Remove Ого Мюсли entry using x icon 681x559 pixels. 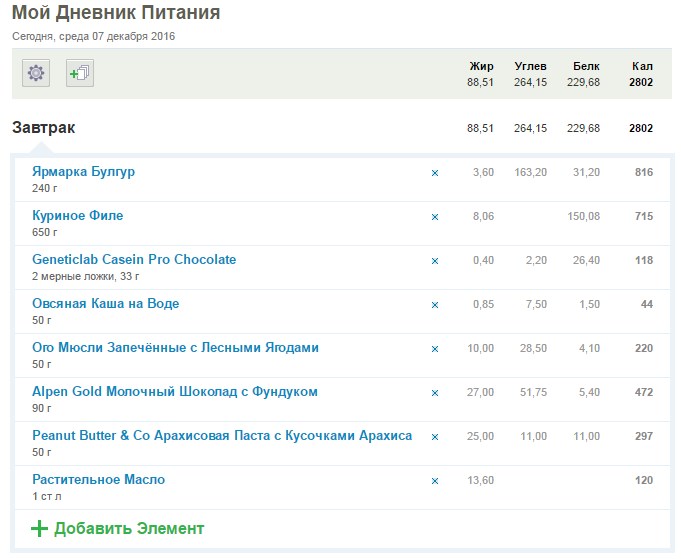(434, 349)
